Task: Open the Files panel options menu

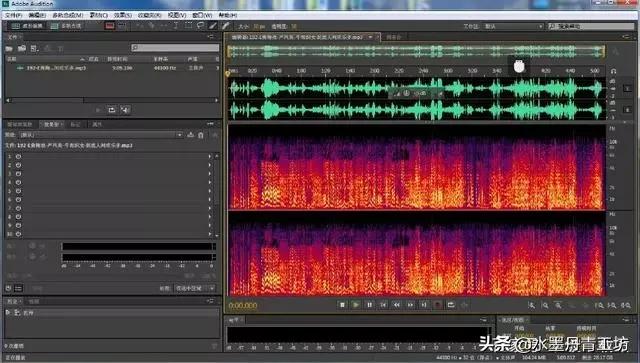Action: [x=211, y=37]
